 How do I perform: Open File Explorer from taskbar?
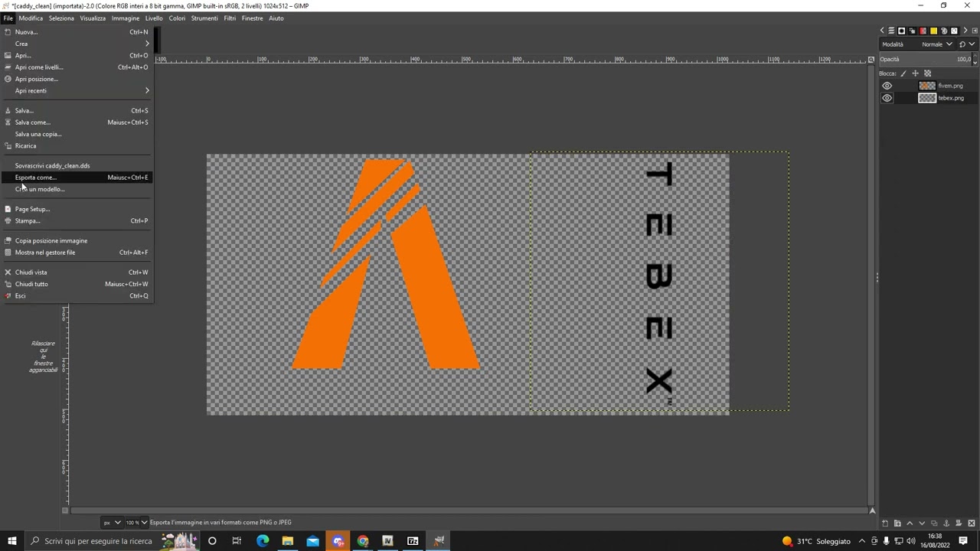click(x=288, y=541)
